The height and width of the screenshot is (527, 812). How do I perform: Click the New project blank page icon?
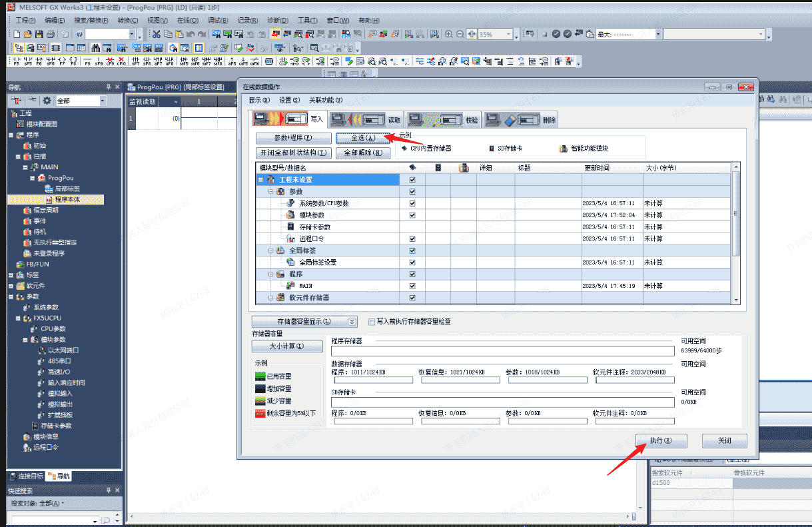point(17,34)
